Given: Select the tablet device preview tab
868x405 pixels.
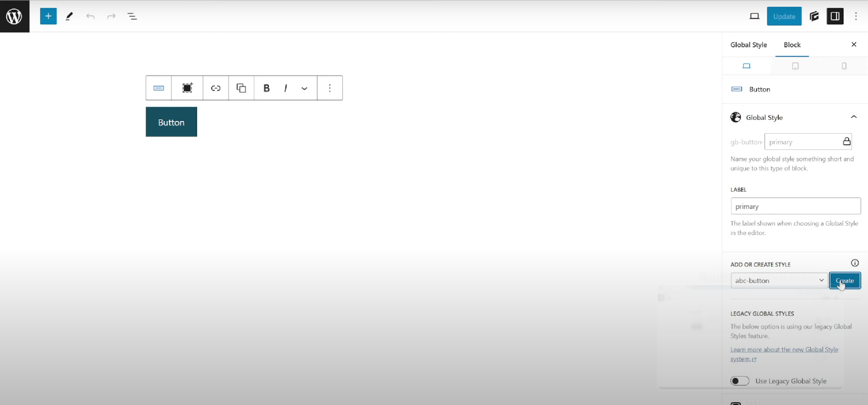Looking at the screenshot, I should tap(795, 66).
